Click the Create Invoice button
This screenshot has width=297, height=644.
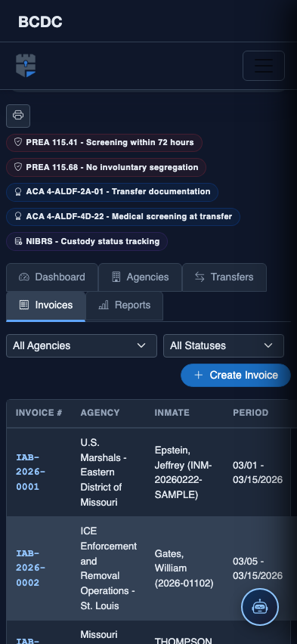(x=236, y=375)
